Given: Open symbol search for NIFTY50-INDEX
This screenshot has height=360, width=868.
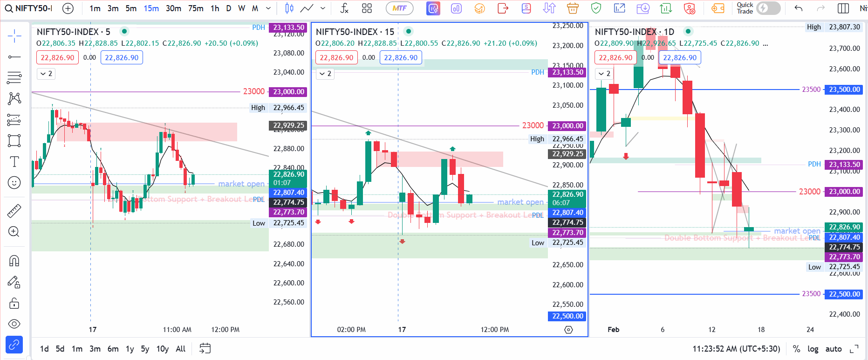Looking at the screenshot, I should pos(29,8).
